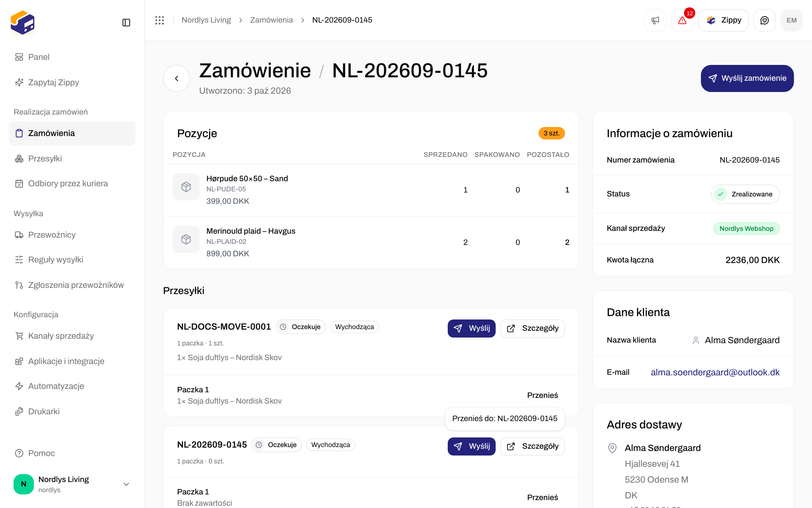Open Drukarki in the sidebar
This screenshot has width=812, height=508.
(x=72, y=411)
